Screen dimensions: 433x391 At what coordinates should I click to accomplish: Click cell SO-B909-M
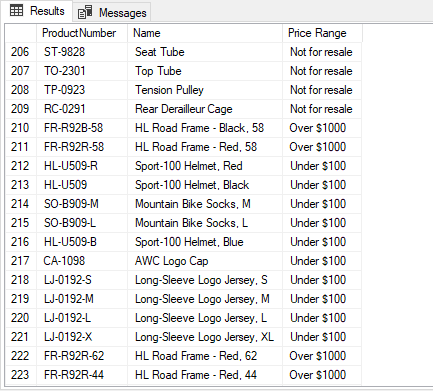(82, 204)
